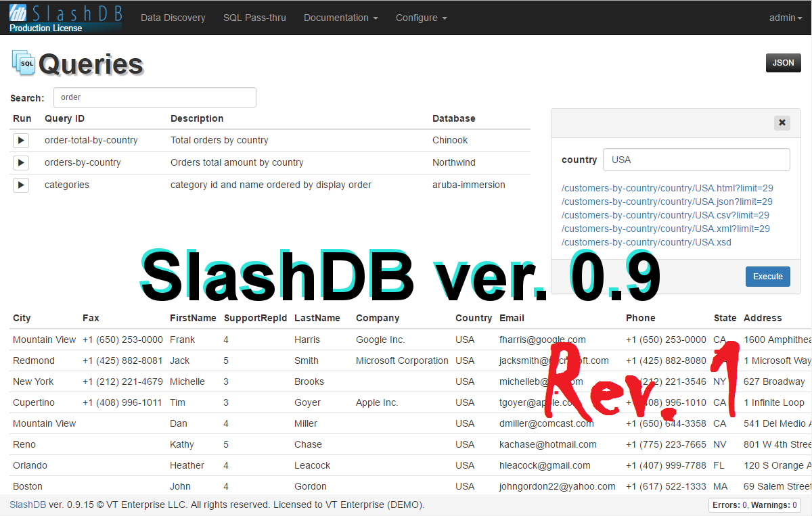This screenshot has width=812, height=516.
Task: Click the Company column header
Action: coord(378,318)
